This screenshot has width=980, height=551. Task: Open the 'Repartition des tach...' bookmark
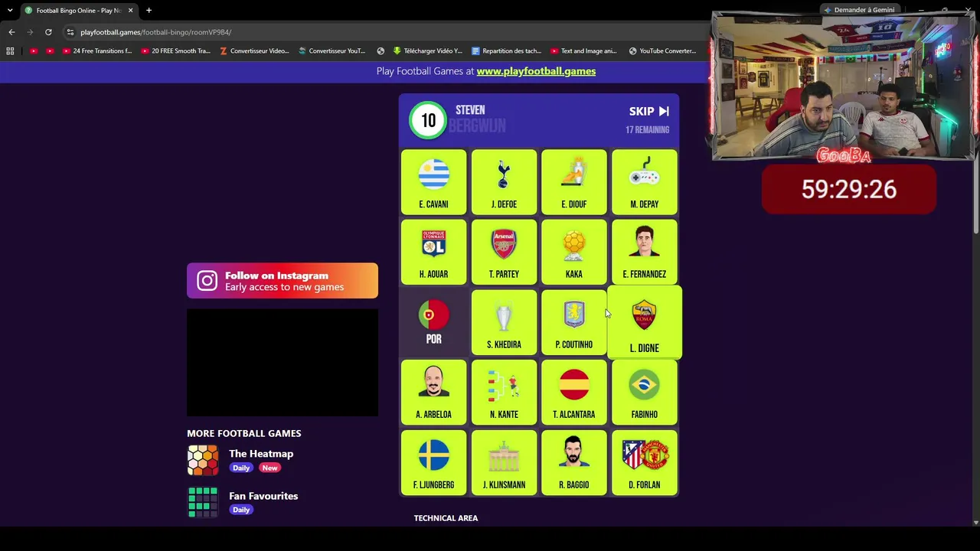click(506, 51)
